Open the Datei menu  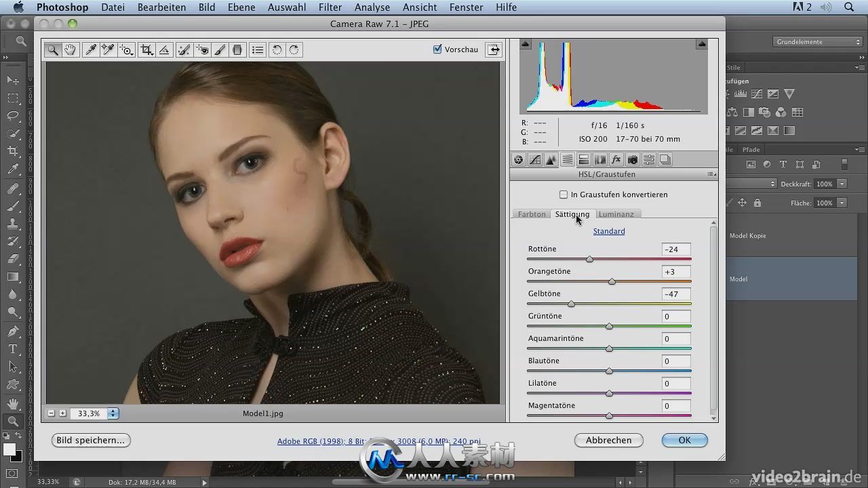113,7
